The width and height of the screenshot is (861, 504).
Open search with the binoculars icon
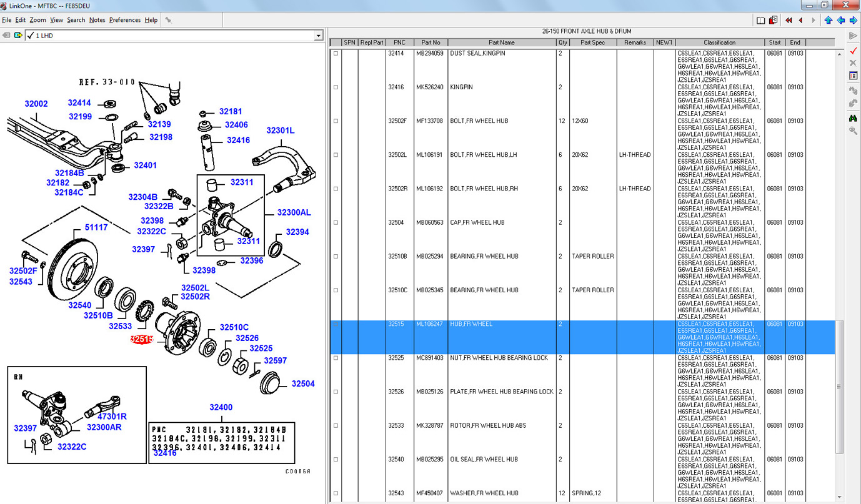point(853,118)
